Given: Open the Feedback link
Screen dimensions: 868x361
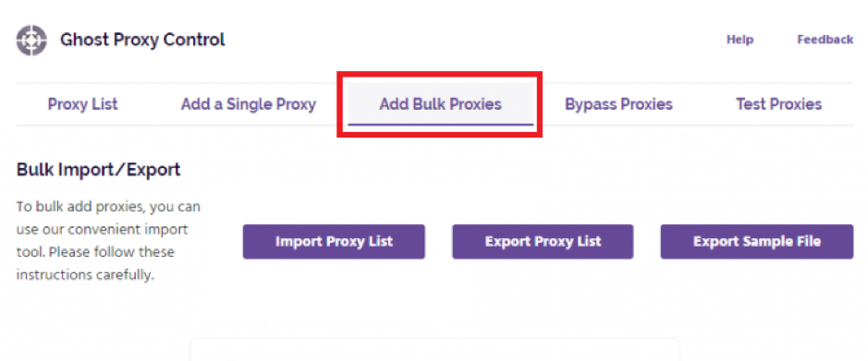Looking at the screenshot, I should click(x=825, y=40).
